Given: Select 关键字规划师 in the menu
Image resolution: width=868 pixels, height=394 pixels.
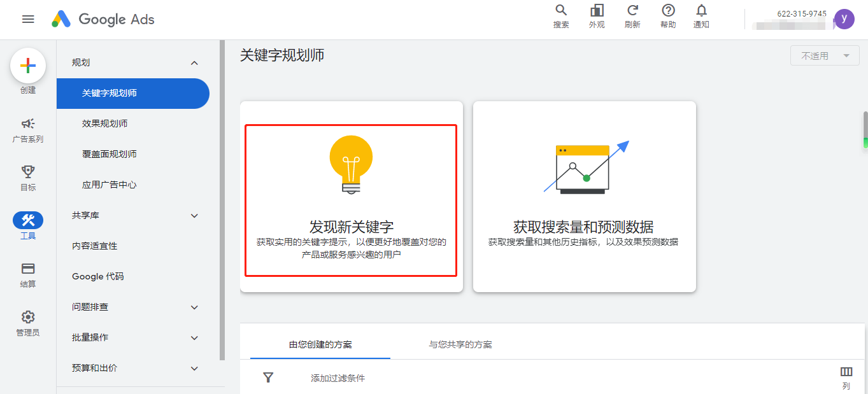Looking at the screenshot, I should pyautogui.click(x=133, y=94).
